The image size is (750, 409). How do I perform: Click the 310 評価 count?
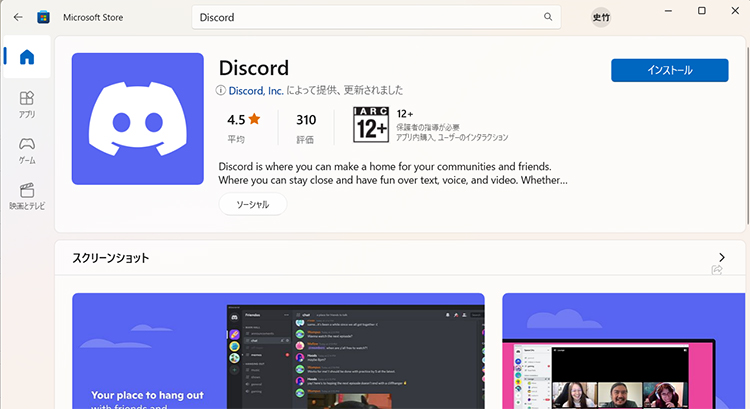(x=306, y=128)
